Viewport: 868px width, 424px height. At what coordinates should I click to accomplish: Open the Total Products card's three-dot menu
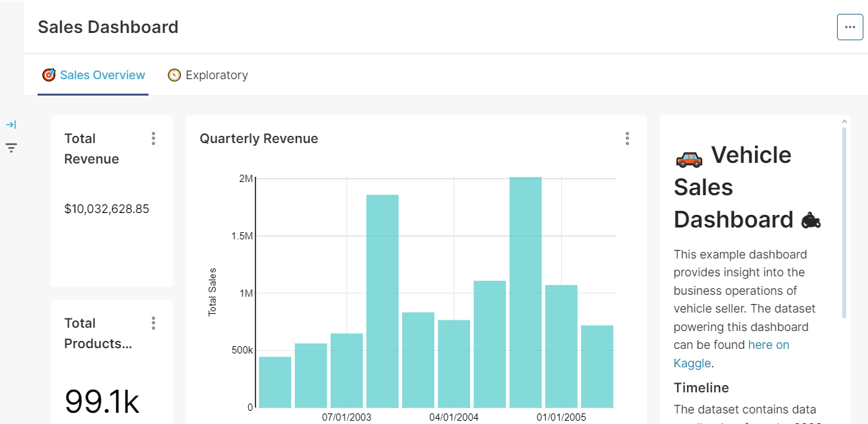(x=153, y=322)
